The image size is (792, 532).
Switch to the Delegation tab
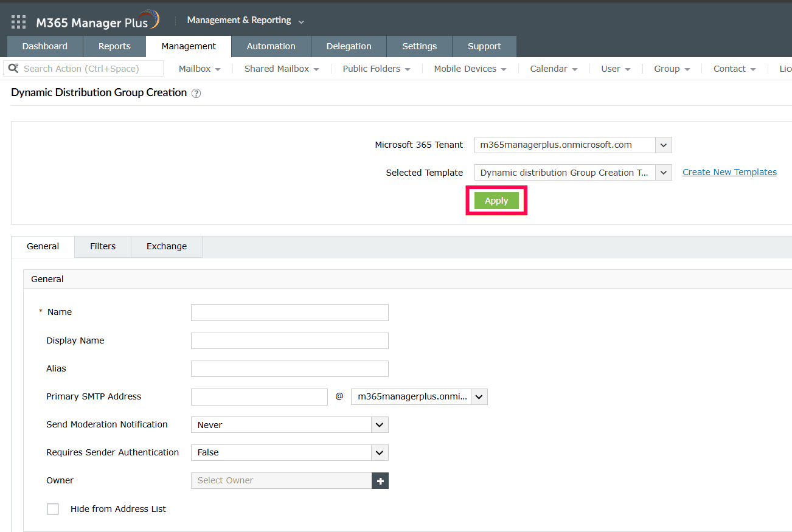pos(349,46)
